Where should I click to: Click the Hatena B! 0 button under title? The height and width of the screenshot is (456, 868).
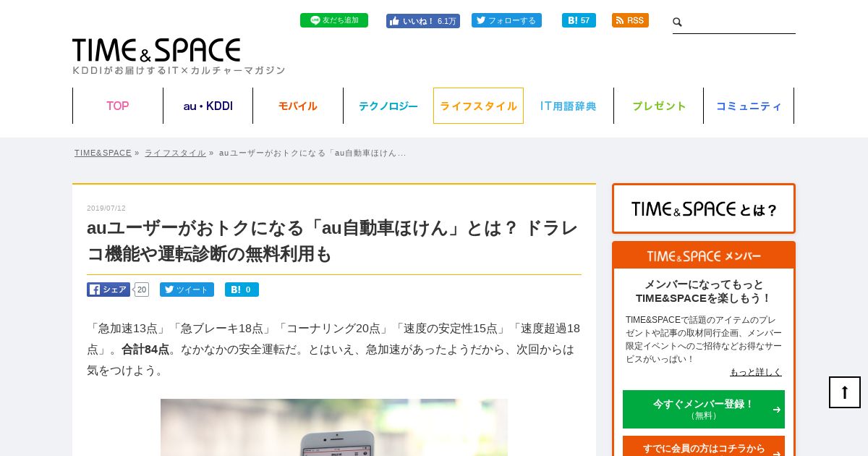click(x=242, y=290)
